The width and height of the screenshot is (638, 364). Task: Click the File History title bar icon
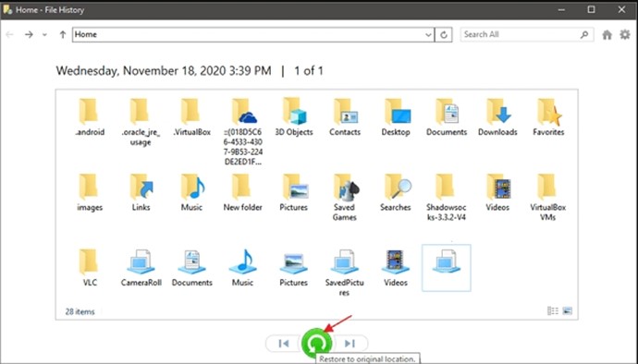click(x=7, y=9)
